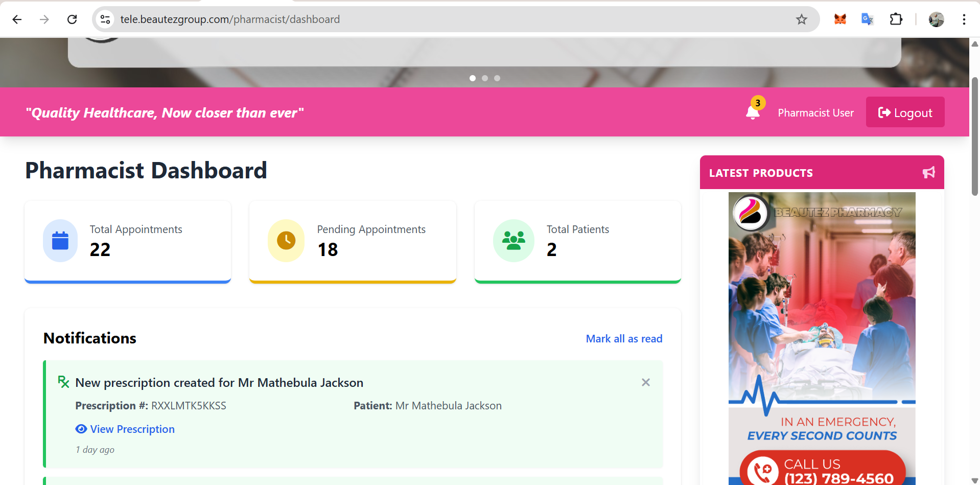Open Chrome three-dot menu

click(x=964, y=19)
